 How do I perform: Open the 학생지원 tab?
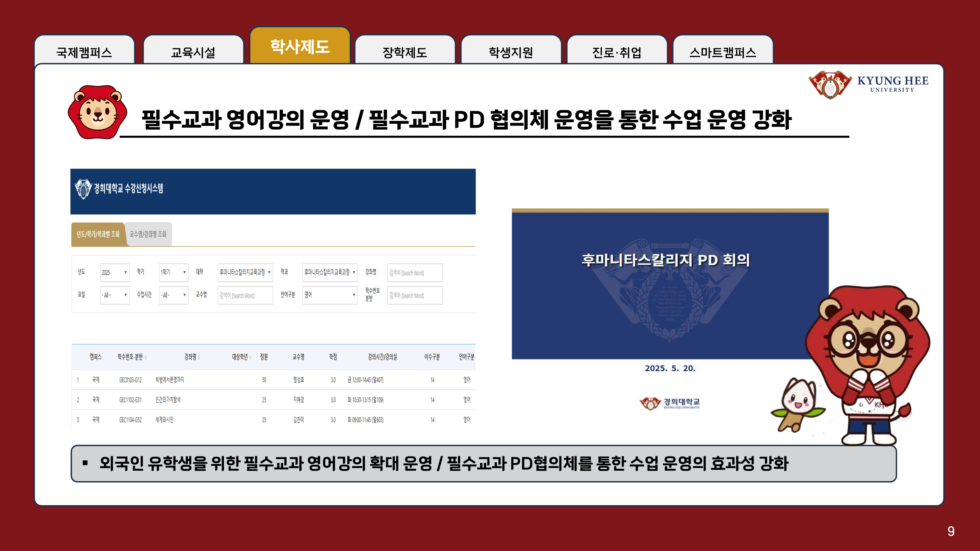[511, 49]
